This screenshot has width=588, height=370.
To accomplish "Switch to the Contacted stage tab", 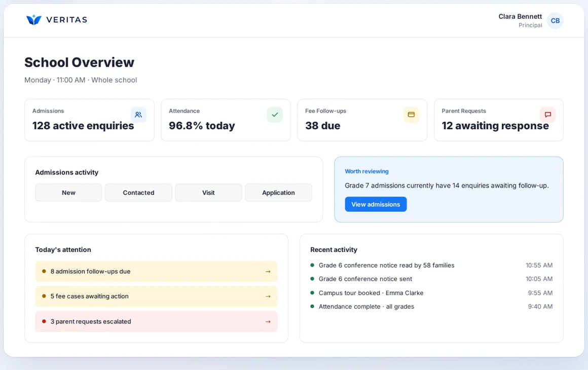I will click(x=139, y=193).
